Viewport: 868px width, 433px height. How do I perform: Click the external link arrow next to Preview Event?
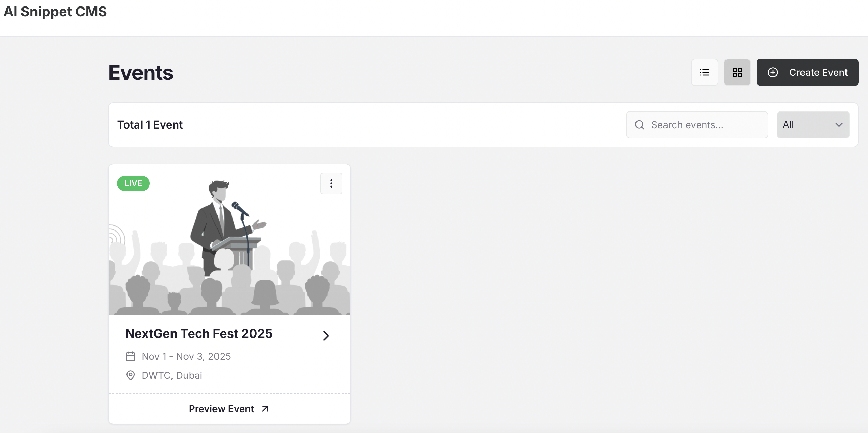[264, 409]
